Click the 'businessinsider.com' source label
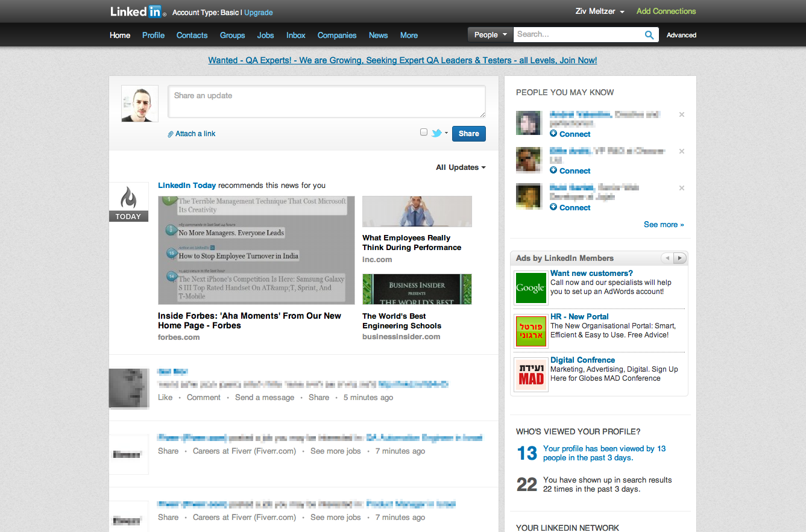Screen dimensions: 806x532 (x=401, y=337)
